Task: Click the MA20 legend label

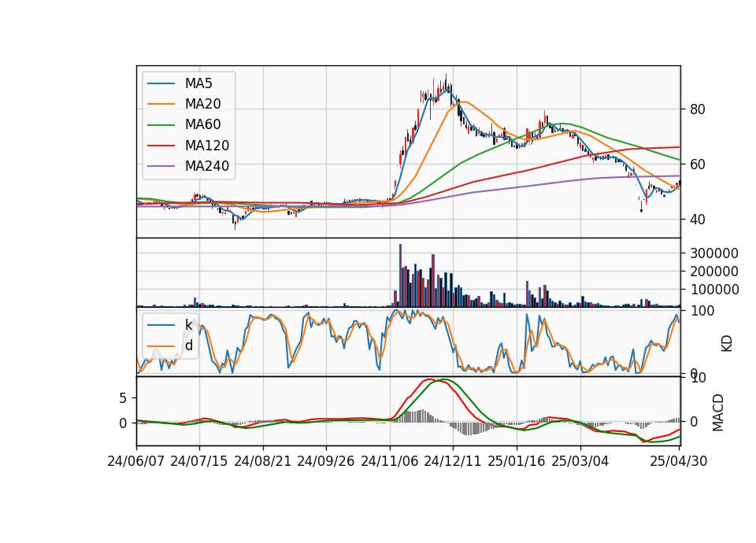Action: coord(202,104)
